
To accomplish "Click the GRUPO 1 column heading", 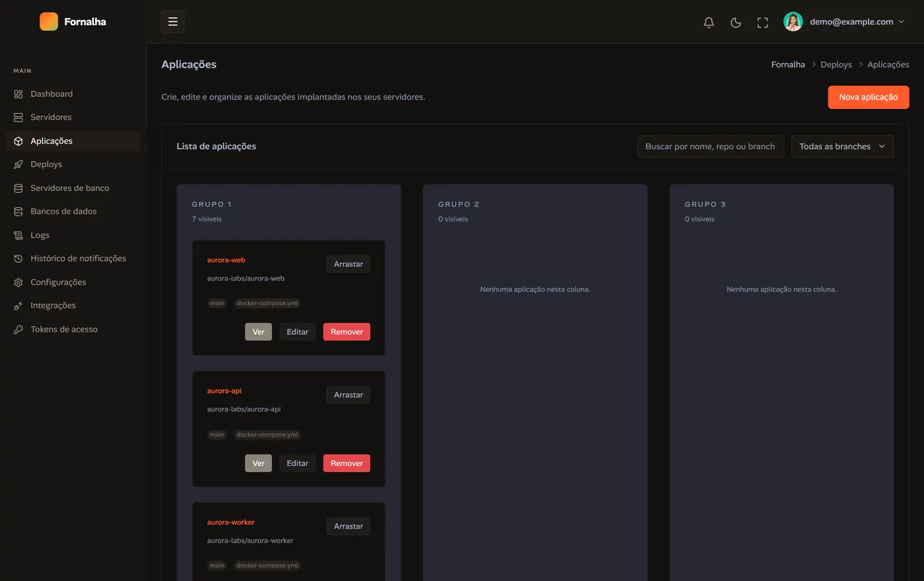I will pos(212,205).
